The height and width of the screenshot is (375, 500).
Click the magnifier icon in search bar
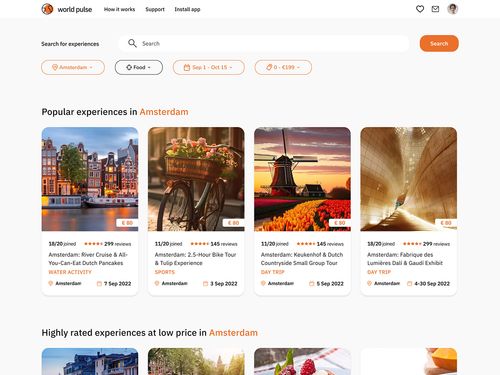(132, 43)
